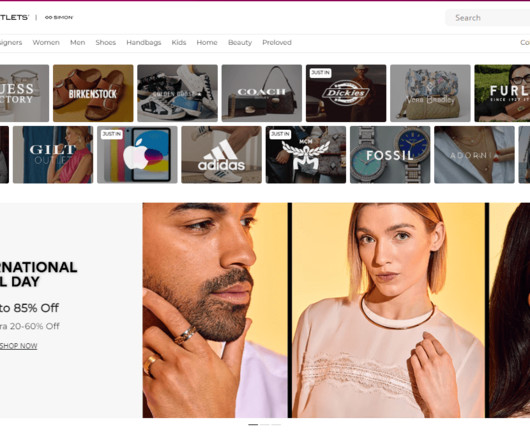Select the Preloved menu item
This screenshot has width=530, height=443.
[x=277, y=43]
